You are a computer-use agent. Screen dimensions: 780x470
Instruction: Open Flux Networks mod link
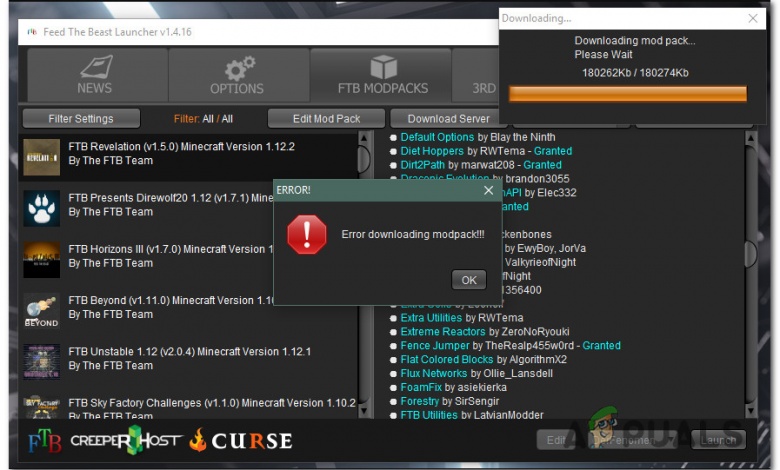pos(434,374)
